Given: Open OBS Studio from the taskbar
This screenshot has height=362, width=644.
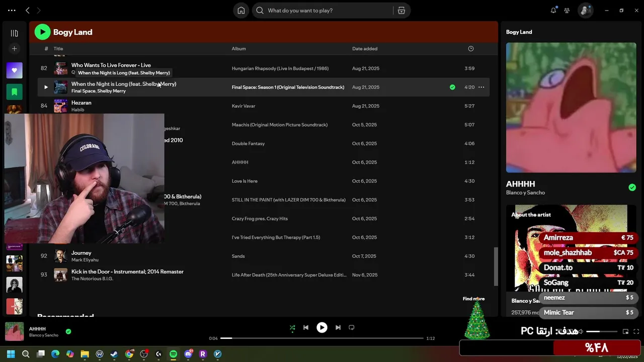Looking at the screenshot, I should tap(144, 354).
